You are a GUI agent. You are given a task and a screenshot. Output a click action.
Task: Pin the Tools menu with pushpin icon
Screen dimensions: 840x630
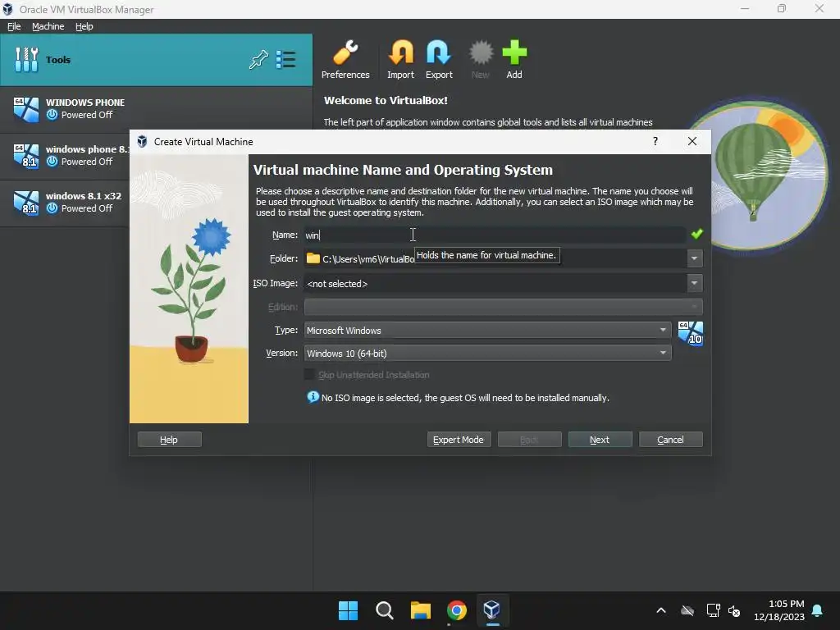point(258,59)
